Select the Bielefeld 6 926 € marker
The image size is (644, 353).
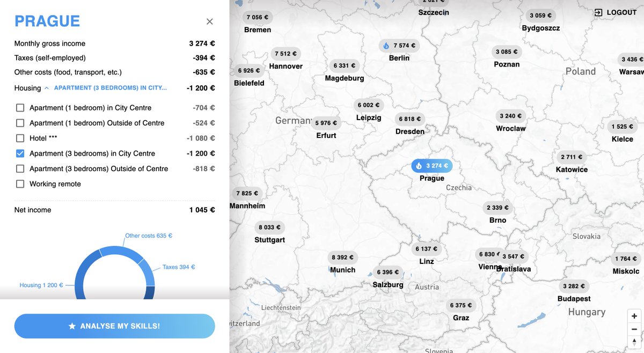(249, 71)
